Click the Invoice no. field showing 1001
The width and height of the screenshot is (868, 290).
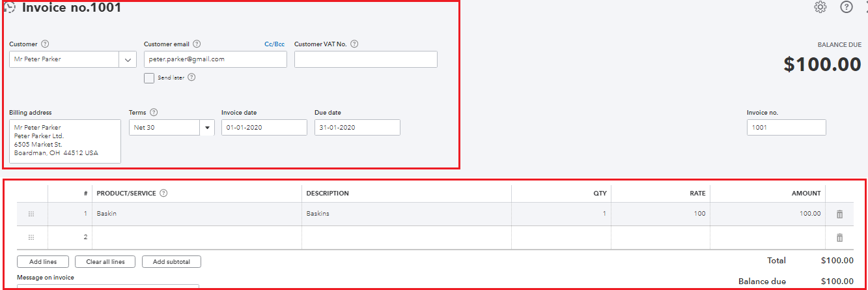coord(786,128)
